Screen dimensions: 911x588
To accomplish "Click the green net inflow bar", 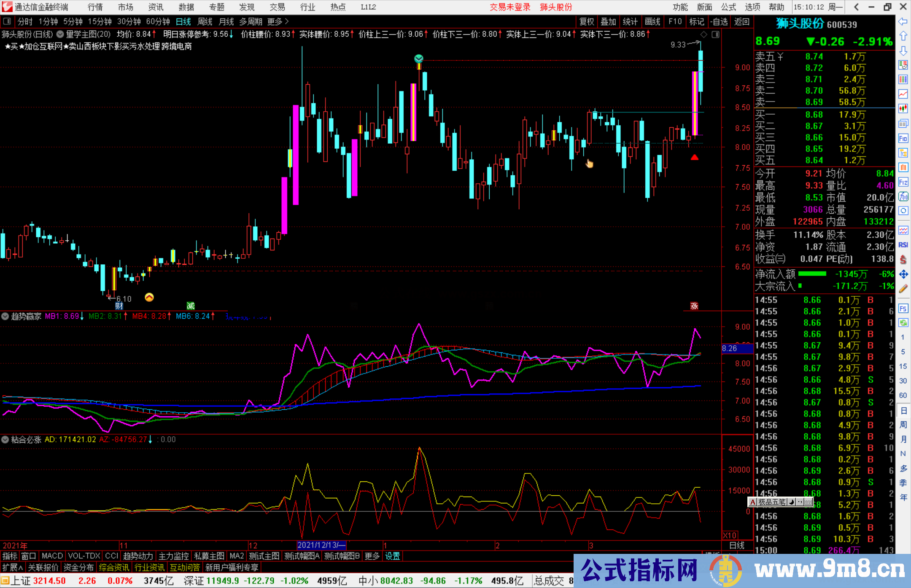I will pyautogui.click(x=812, y=274).
